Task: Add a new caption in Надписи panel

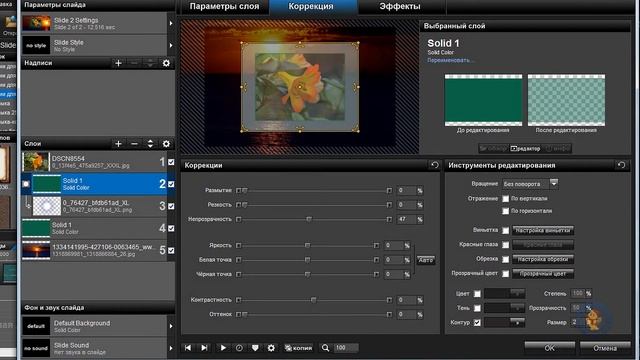Action: click(x=118, y=63)
